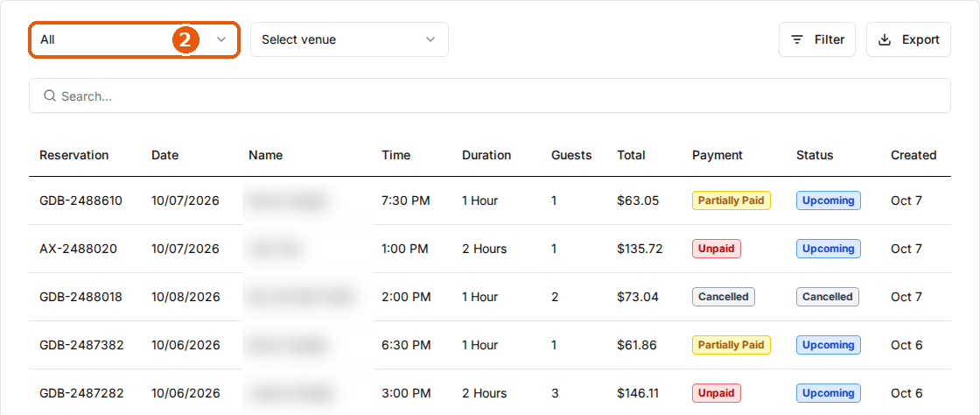Open reservation GDB-2488610
The width and height of the screenshot is (980, 415).
[x=81, y=200]
